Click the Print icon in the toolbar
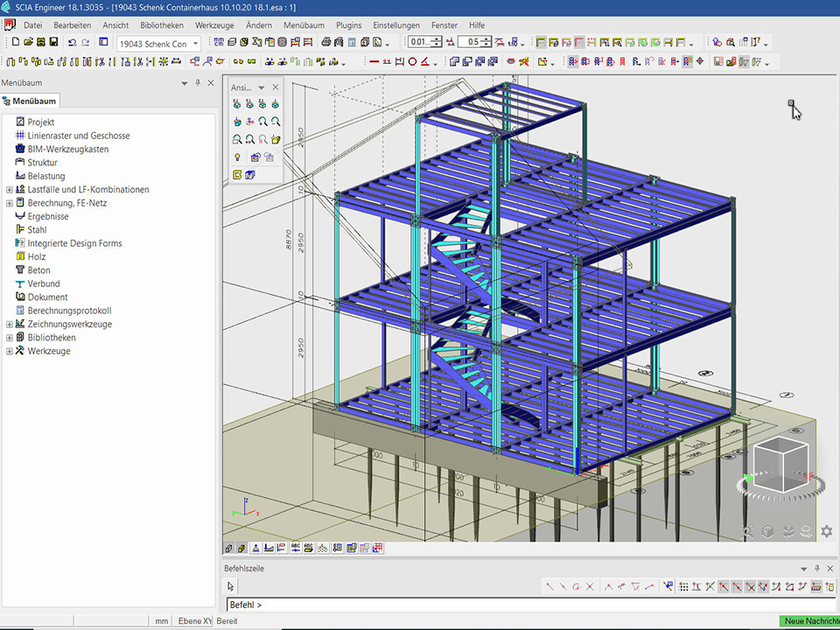The image size is (840, 630). (325, 42)
